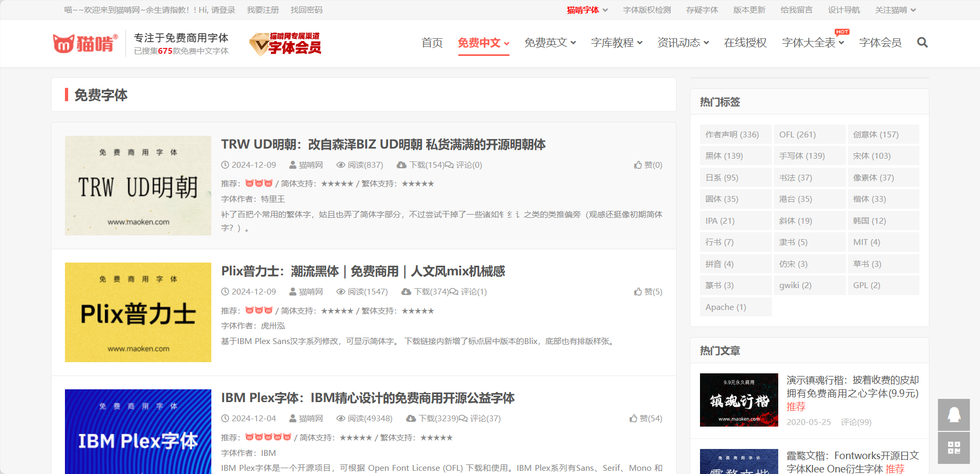980x474 pixels.
Task: Open the IBM Plex字体 article title
Action: click(368, 398)
